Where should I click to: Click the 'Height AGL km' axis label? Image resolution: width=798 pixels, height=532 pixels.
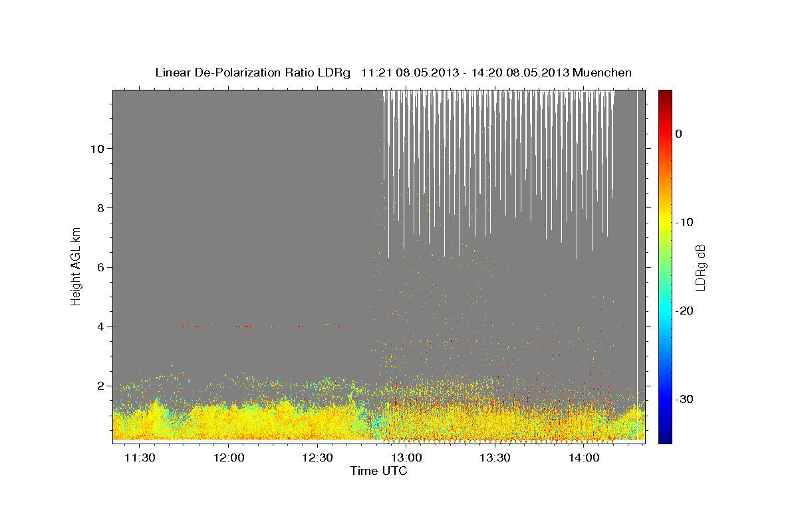(x=76, y=266)
